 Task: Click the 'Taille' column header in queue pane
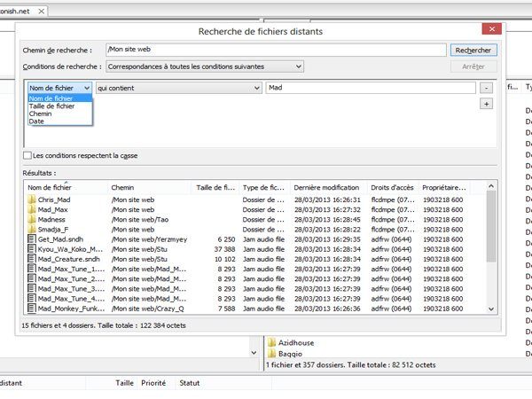(x=124, y=383)
